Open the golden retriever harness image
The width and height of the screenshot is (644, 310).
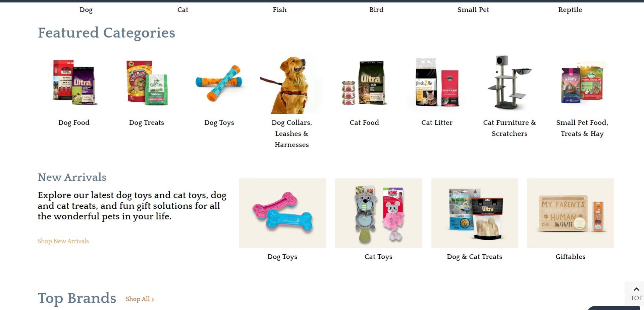[x=291, y=84]
